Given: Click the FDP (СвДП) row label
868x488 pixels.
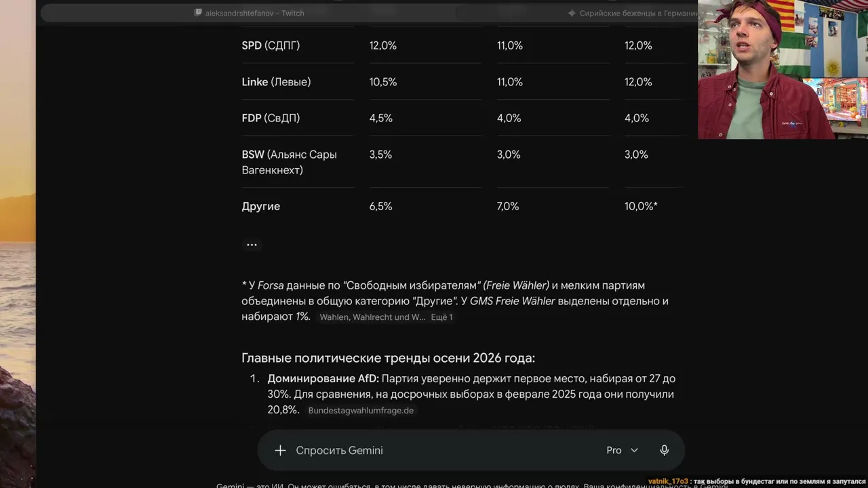Looking at the screenshot, I should (x=271, y=119).
